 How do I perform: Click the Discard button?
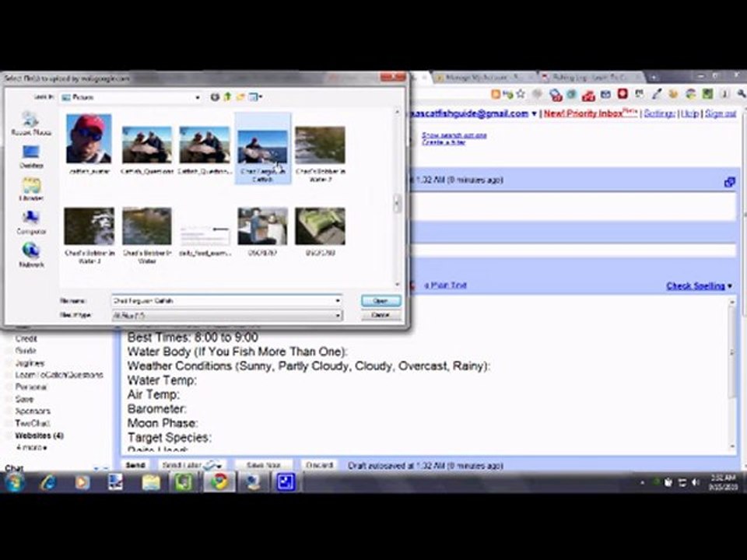tap(319, 465)
